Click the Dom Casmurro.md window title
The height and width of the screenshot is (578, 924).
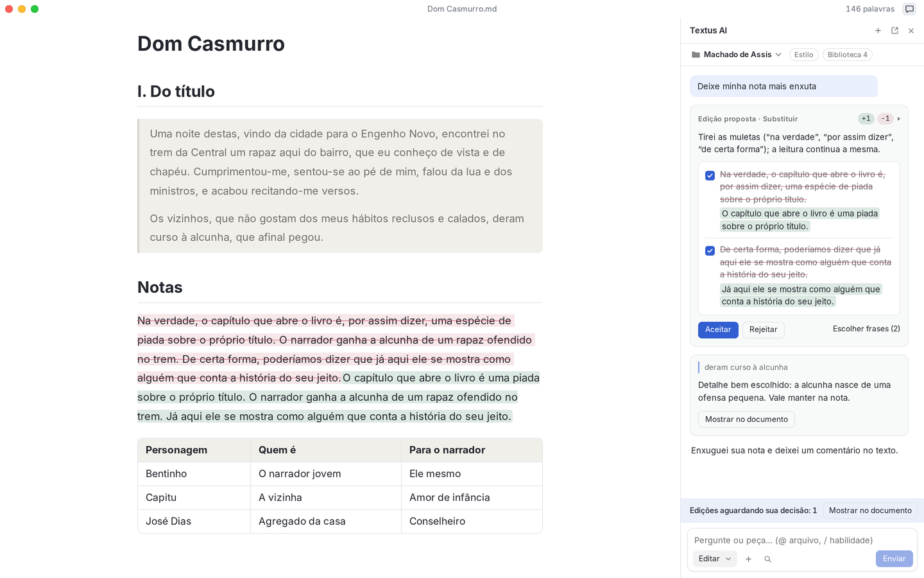(462, 9)
